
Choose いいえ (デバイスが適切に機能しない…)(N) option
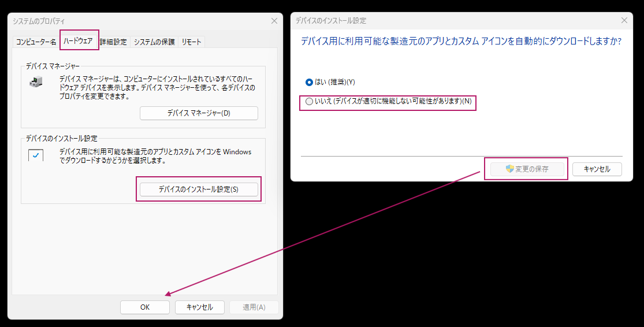[x=389, y=101]
